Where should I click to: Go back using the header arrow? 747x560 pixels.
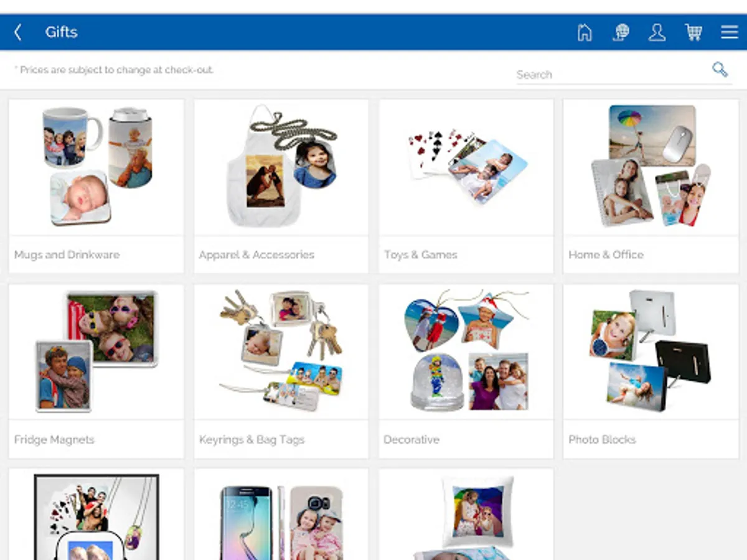pyautogui.click(x=18, y=32)
